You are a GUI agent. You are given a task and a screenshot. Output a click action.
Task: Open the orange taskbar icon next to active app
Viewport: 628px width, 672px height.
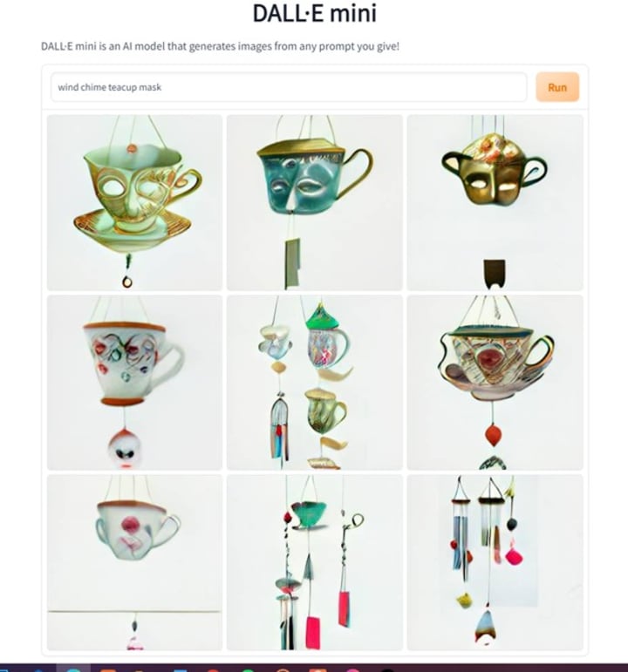(108, 670)
